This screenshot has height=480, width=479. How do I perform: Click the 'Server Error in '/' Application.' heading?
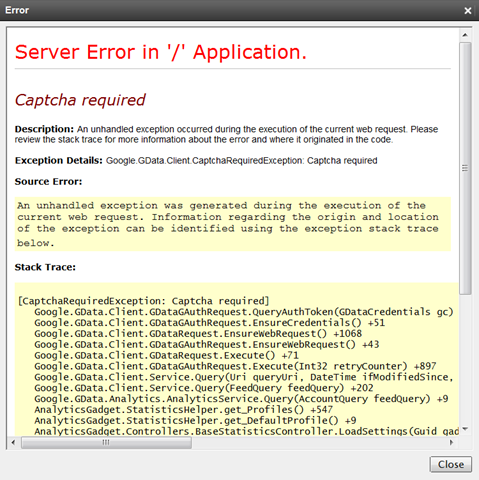(161, 52)
